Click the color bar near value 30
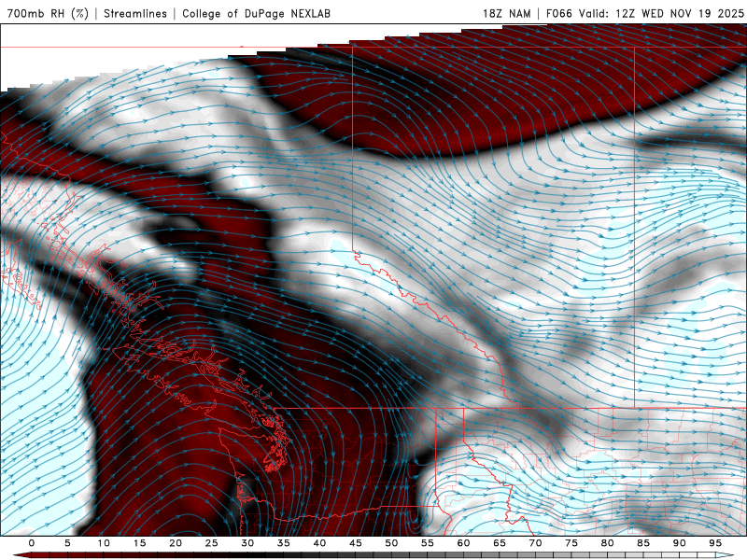The image size is (747, 560). [247, 555]
